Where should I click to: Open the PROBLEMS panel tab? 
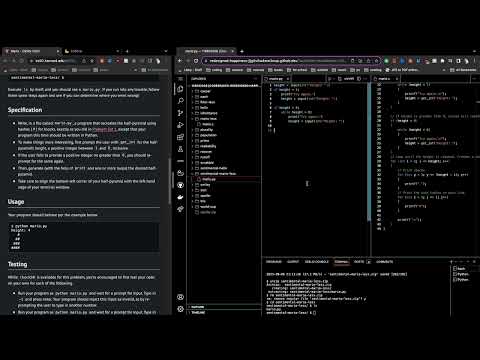[x=274, y=262]
